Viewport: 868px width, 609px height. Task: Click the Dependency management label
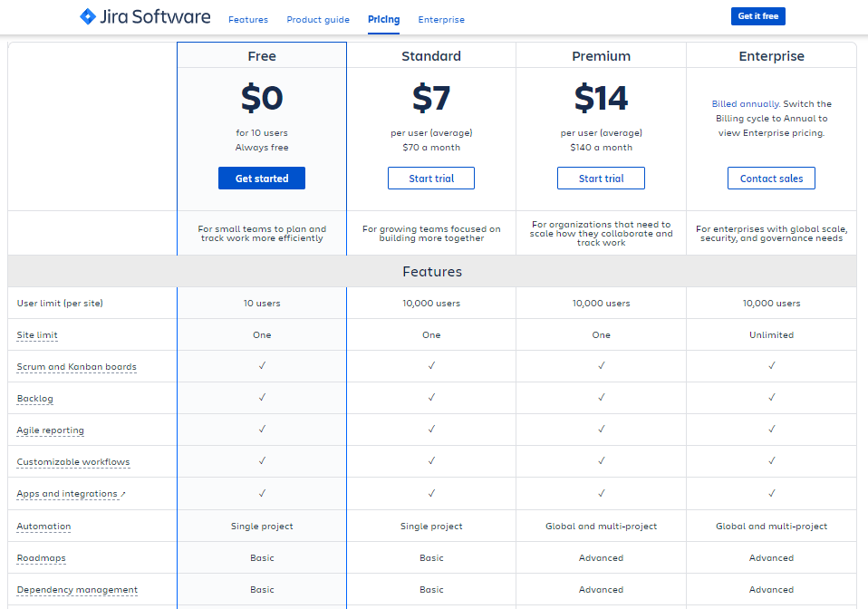[77, 590]
